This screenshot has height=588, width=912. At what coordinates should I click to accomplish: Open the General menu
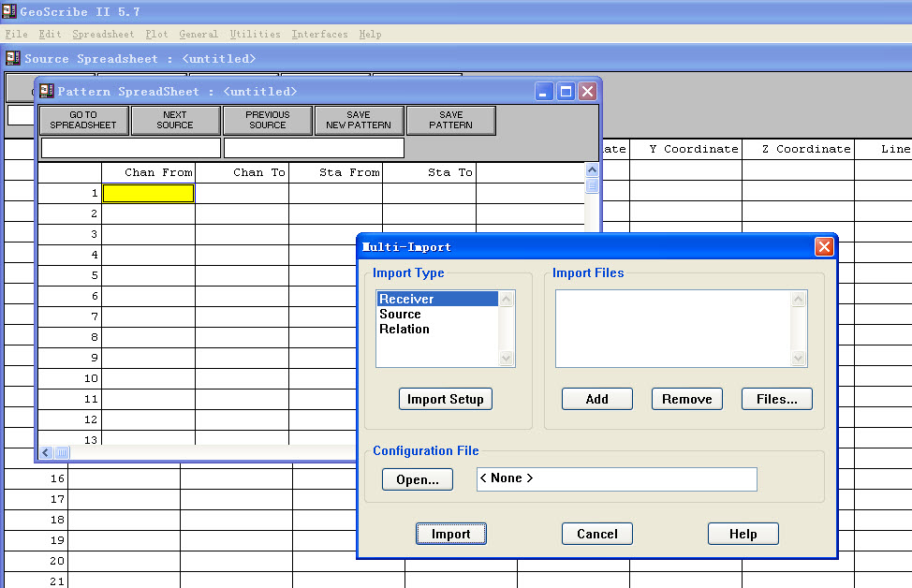tap(199, 35)
